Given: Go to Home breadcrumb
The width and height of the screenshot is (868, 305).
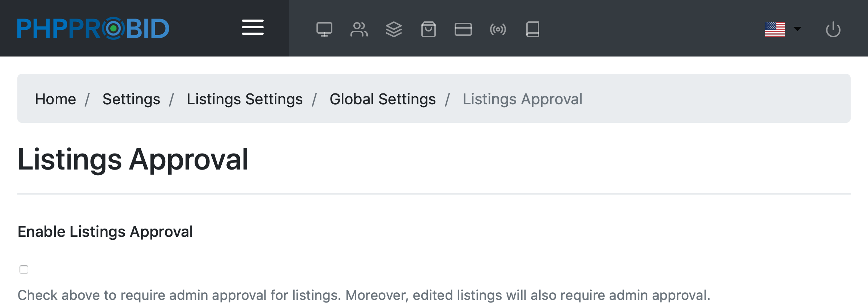Looking at the screenshot, I should point(55,99).
